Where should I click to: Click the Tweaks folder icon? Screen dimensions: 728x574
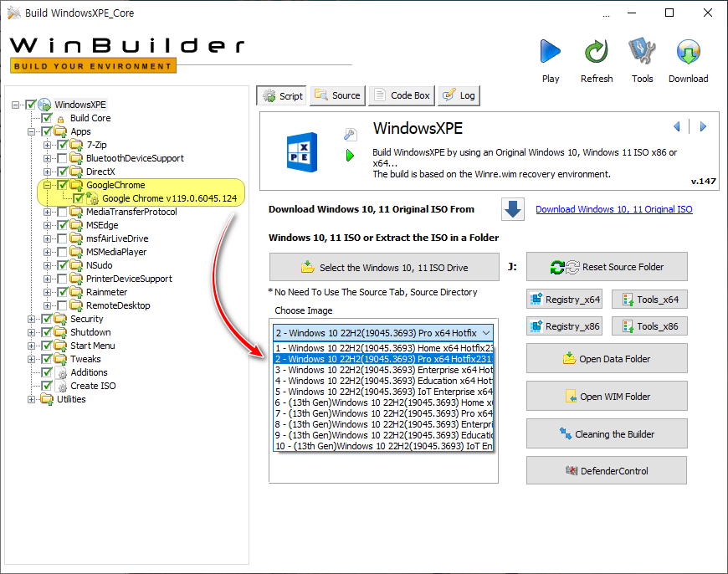click(60, 358)
